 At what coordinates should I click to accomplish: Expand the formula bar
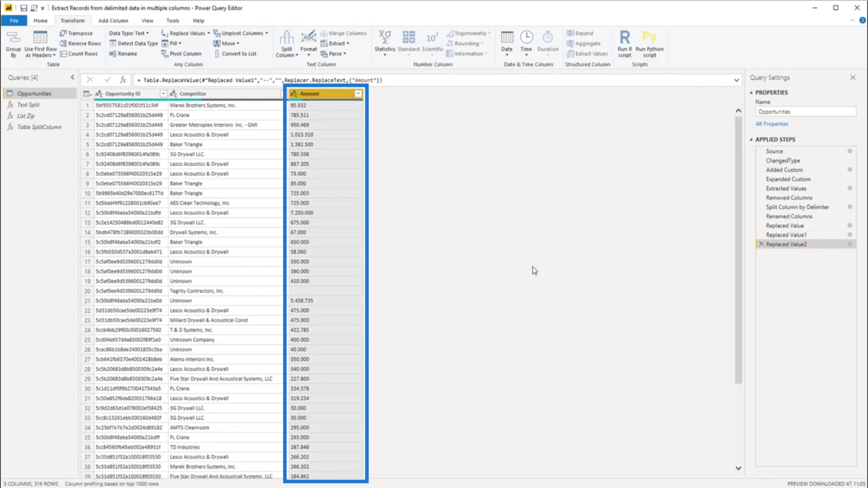736,81
